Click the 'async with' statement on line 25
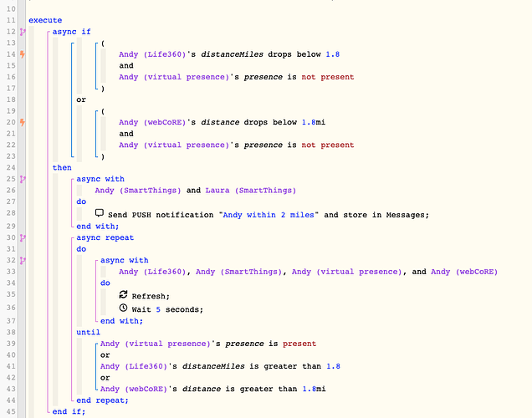The height and width of the screenshot is (418, 532). 100,179
